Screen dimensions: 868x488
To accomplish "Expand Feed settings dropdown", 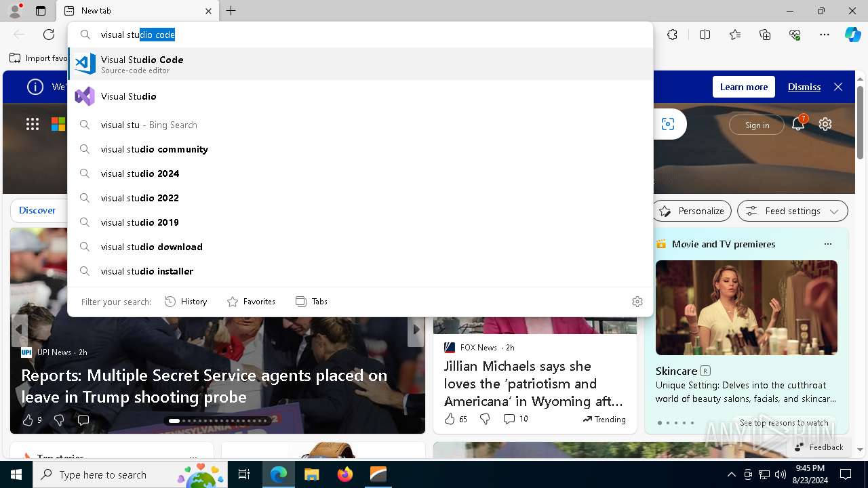I will click(792, 211).
